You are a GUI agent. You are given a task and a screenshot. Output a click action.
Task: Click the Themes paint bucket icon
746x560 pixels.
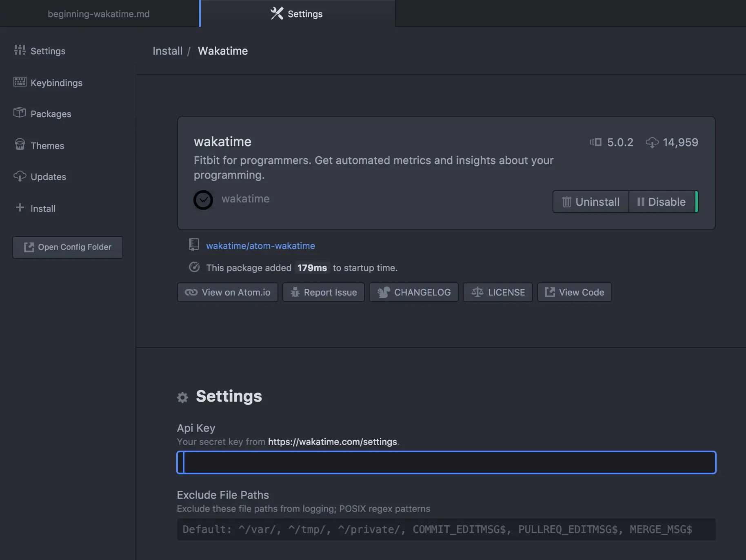[x=20, y=144]
